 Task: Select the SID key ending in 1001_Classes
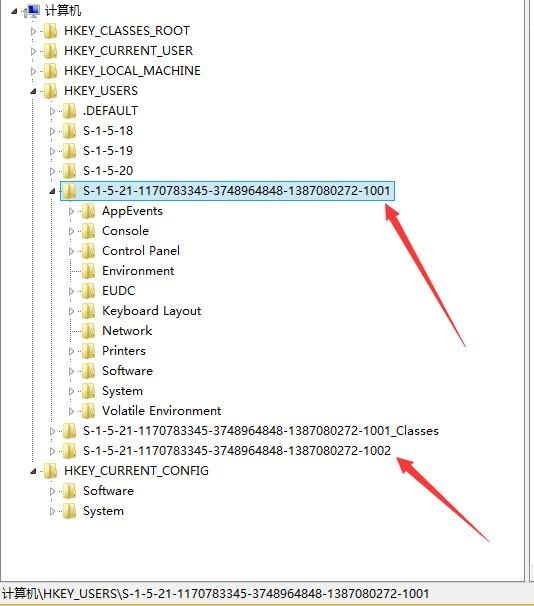(x=261, y=431)
